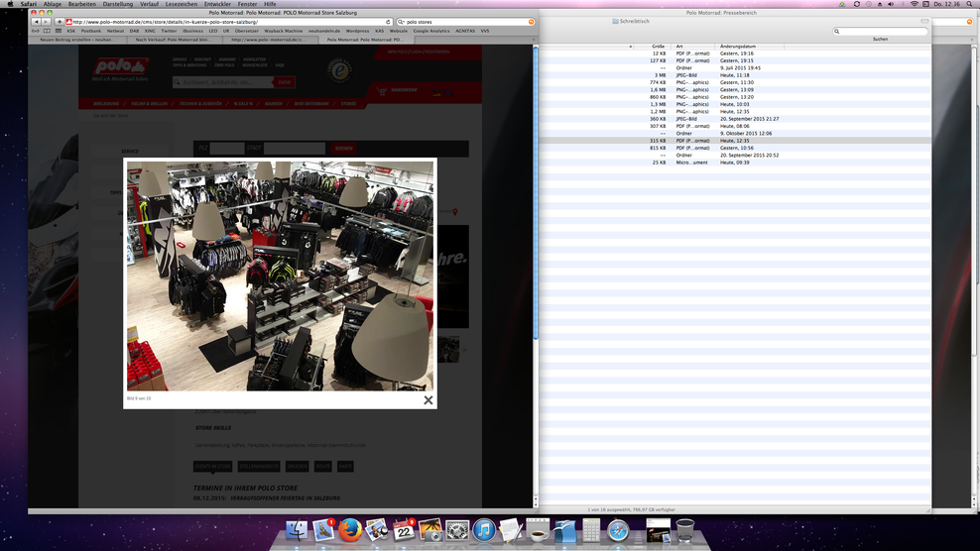Open the Fenster menu
The width and height of the screenshot is (980, 551).
[247, 4]
